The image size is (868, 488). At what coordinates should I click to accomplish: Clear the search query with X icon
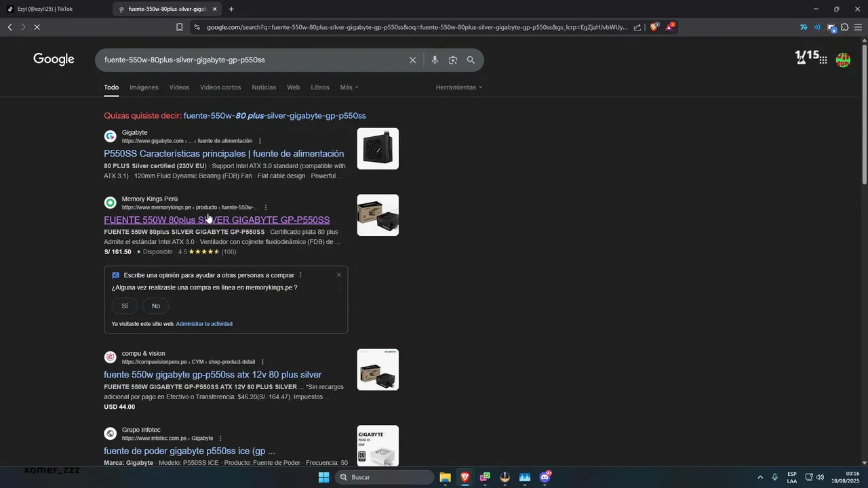[x=412, y=60]
